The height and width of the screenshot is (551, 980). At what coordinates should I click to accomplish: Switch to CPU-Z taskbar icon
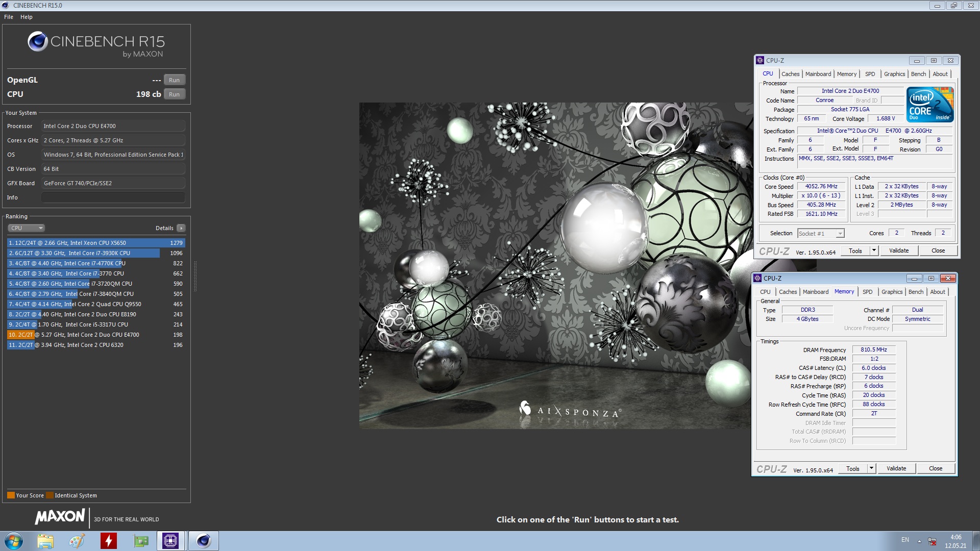(x=170, y=541)
